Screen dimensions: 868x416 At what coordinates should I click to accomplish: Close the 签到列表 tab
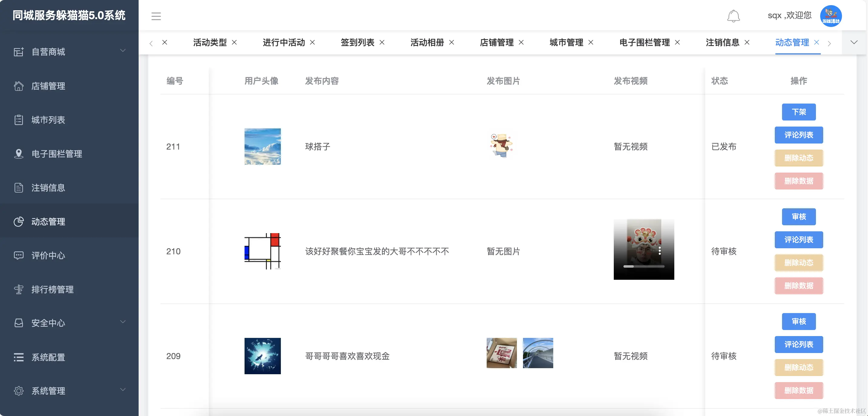[382, 43]
